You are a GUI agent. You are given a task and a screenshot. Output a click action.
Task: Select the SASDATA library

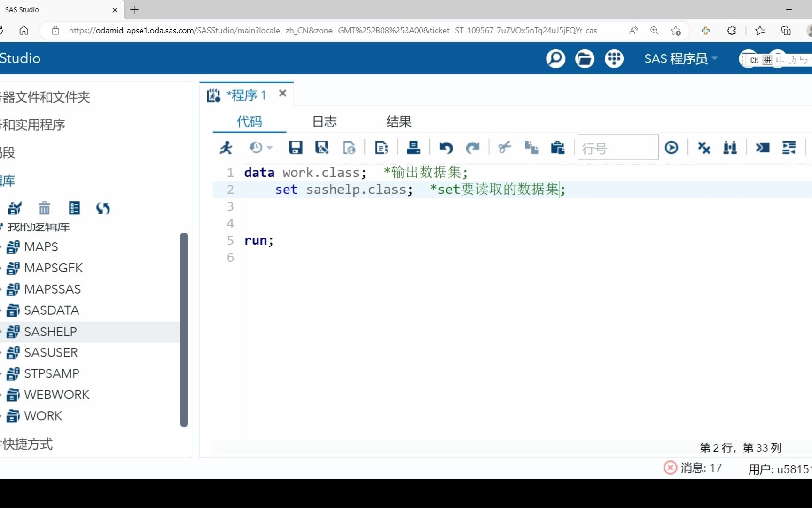point(51,310)
